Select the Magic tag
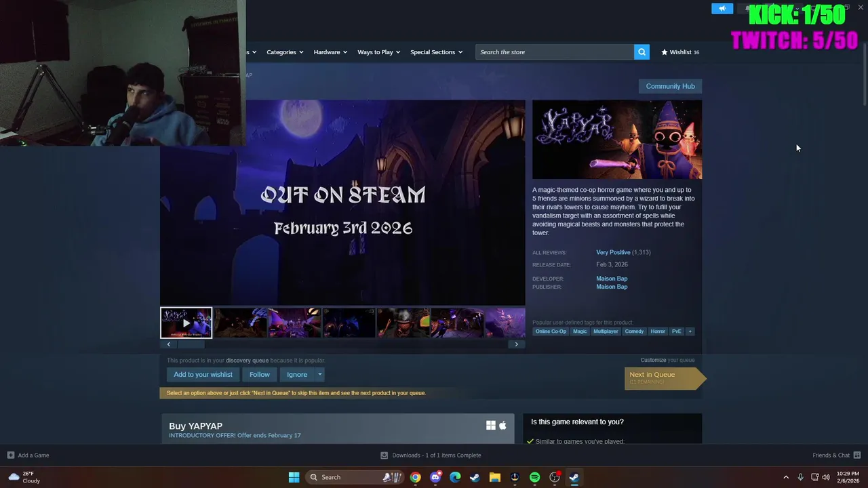Viewport: 868px width, 488px height. [580, 331]
